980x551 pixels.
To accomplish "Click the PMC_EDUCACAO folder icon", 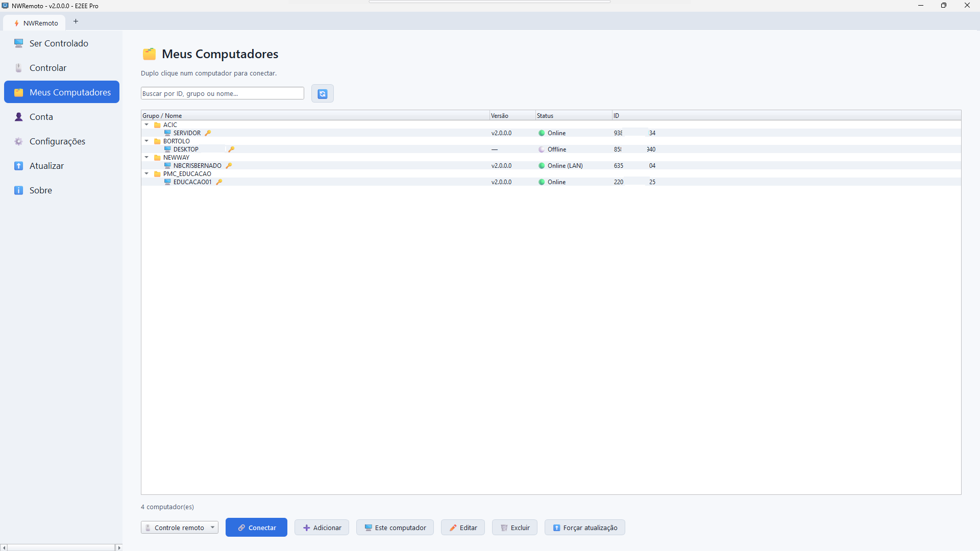I will tap(157, 174).
